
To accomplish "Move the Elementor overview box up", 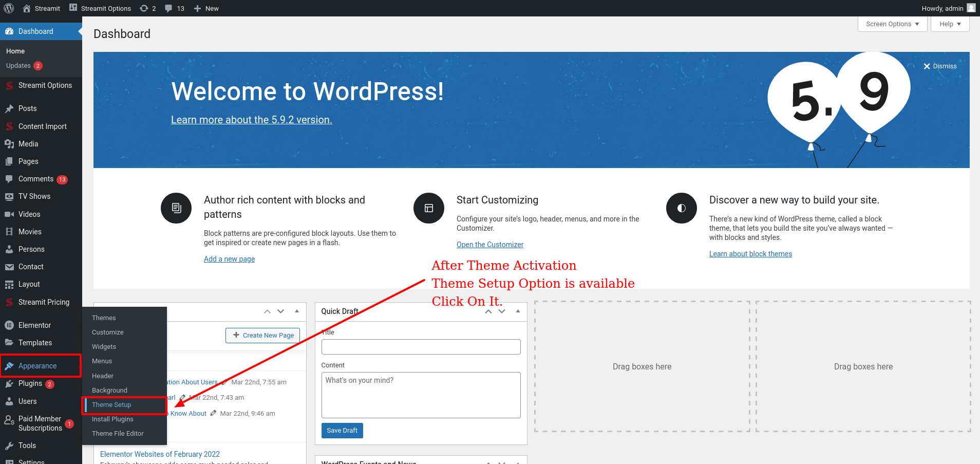I will pos(267,311).
